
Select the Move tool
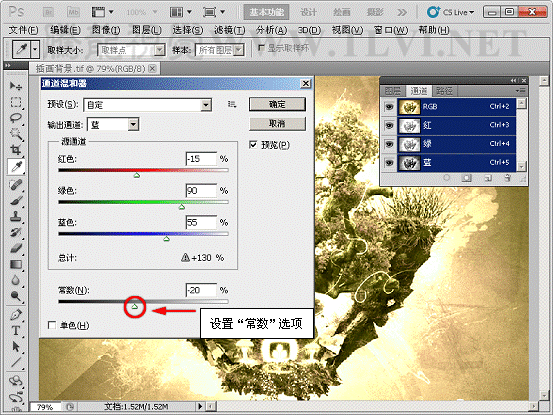point(16,86)
